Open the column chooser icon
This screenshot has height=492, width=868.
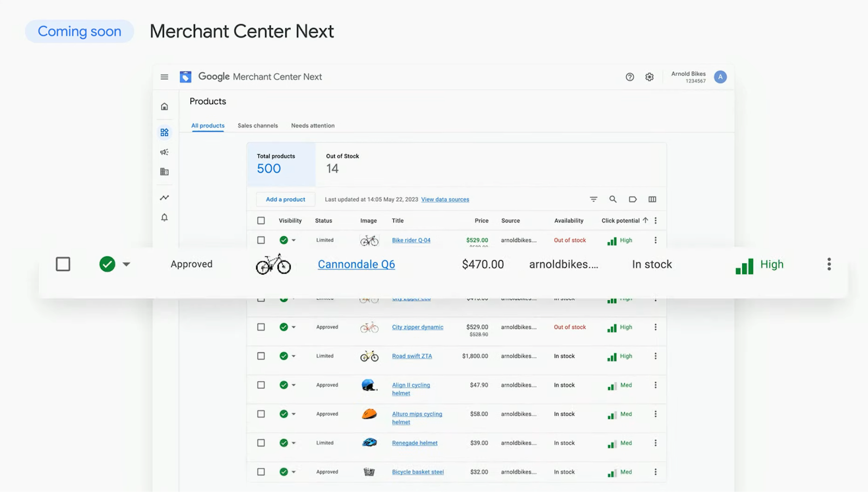pyautogui.click(x=652, y=199)
